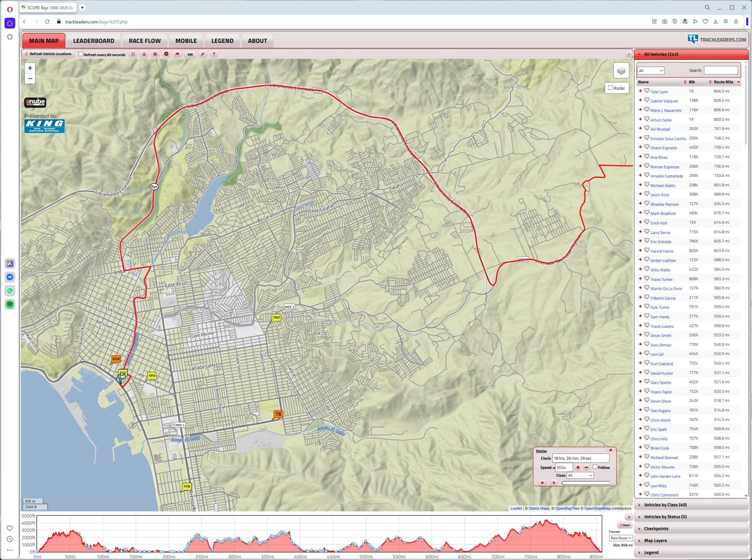The height and width of the screenshot is (560, 752).
Task: Expand the Vehicles by Class section
Action: click(665, 505)
